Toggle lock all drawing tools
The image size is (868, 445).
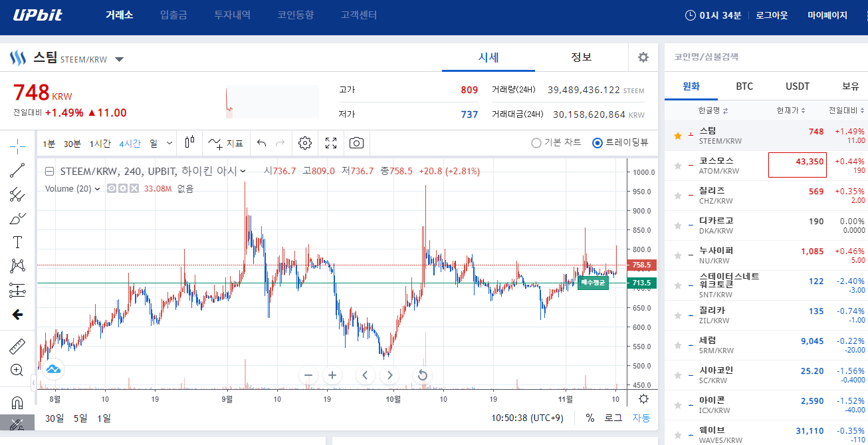[17, 424]
